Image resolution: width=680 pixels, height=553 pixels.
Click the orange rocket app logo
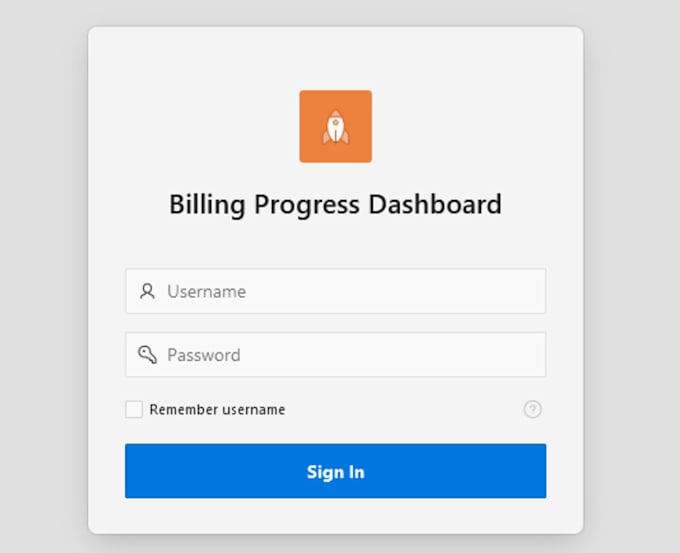pos(335,126)
